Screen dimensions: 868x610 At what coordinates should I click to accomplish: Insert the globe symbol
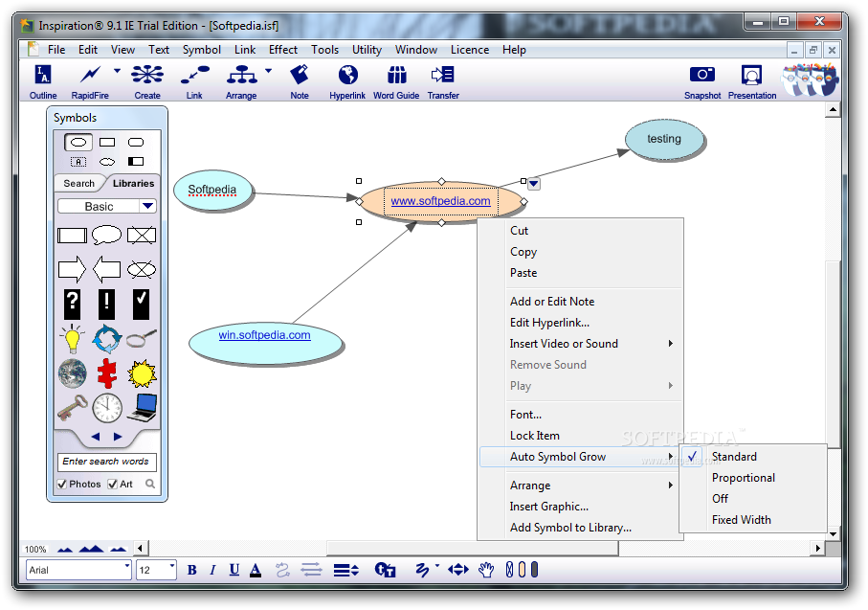tap(73, 373)
